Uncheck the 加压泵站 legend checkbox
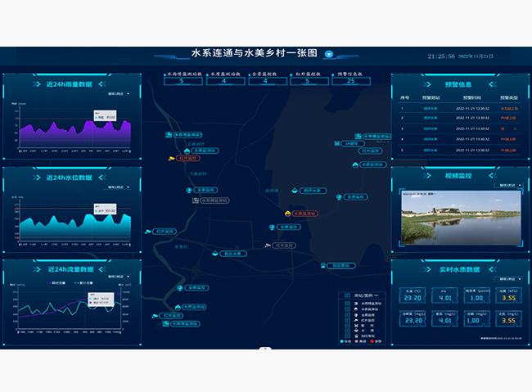This screenshot has height=392, width=532. click(348, 336)
